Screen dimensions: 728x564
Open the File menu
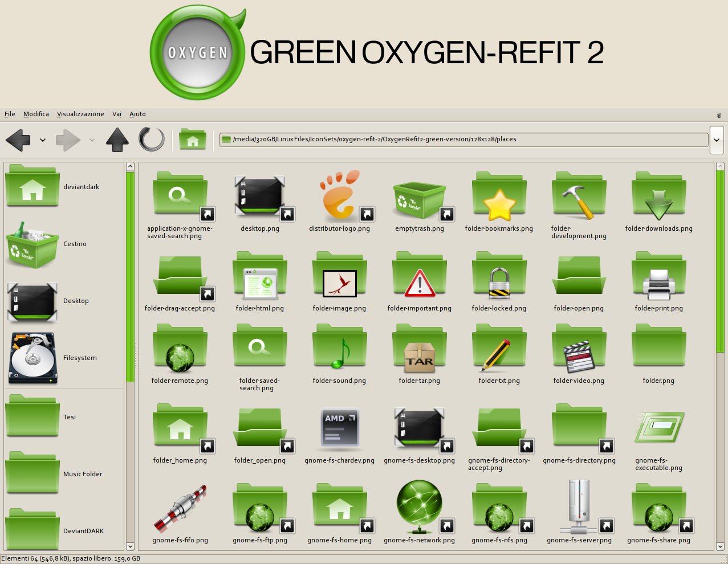point(10,114)
